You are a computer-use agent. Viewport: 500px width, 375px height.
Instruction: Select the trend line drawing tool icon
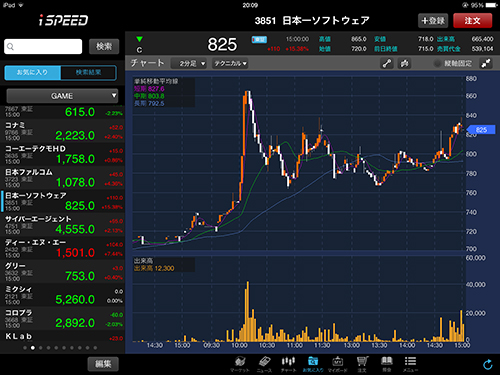[387, 63]
